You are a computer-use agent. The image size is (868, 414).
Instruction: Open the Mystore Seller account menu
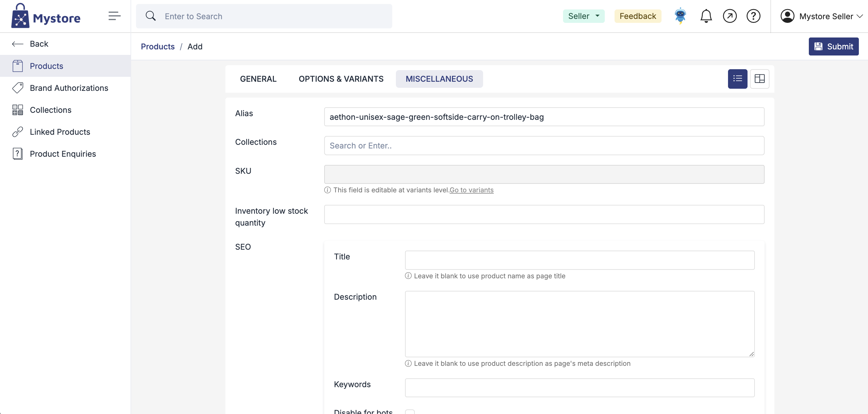pos(821,16)
